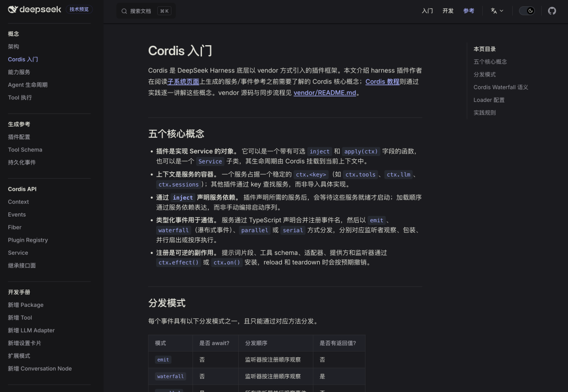Open Events under Cordis API

click(17, 214)
